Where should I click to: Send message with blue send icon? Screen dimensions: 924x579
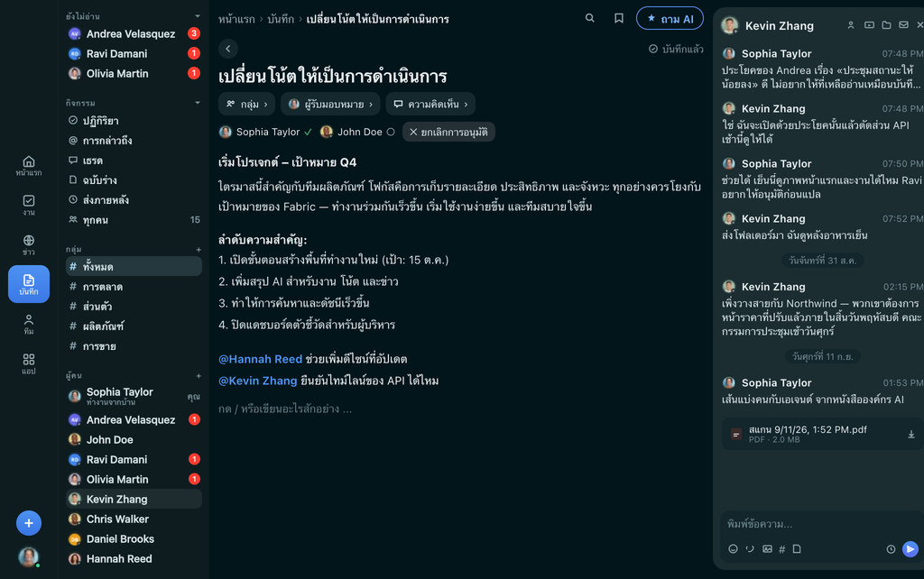(x=910, y=549)
